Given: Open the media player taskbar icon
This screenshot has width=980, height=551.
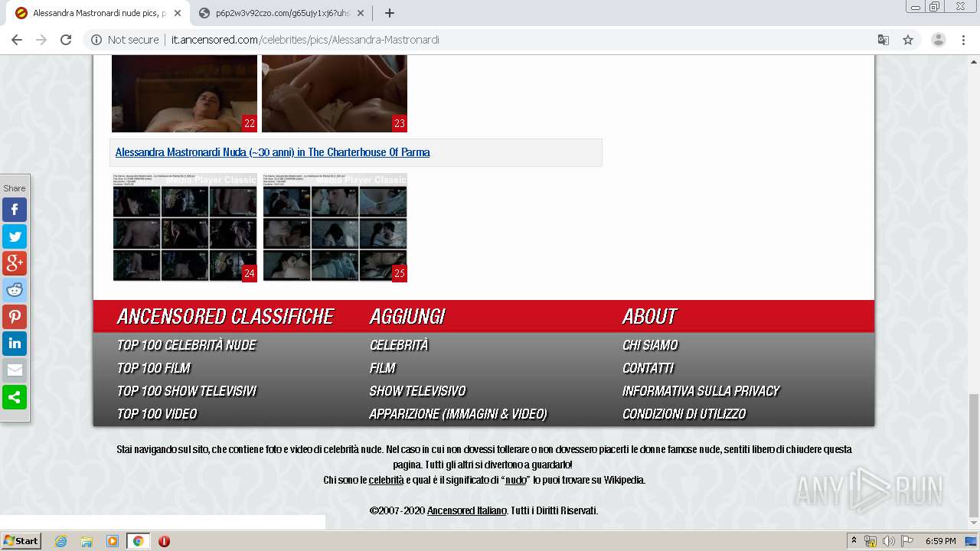Looking at the screenshot, I should point(113,541).
